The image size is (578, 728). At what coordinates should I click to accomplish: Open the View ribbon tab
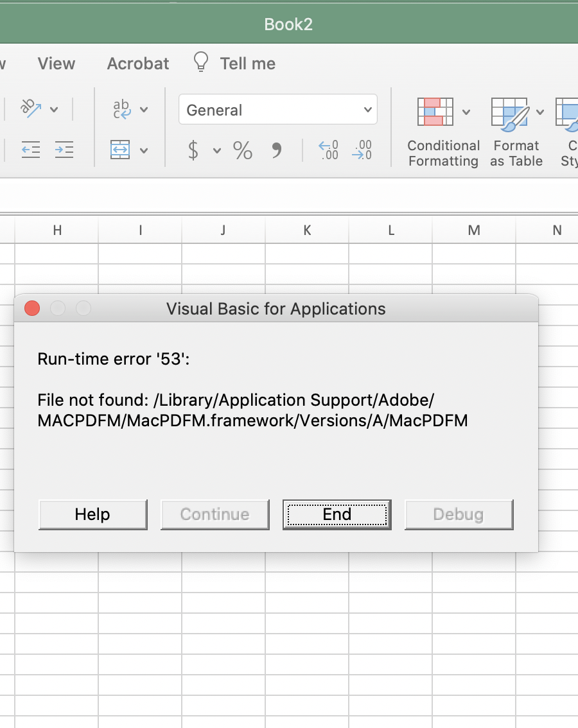57,64
